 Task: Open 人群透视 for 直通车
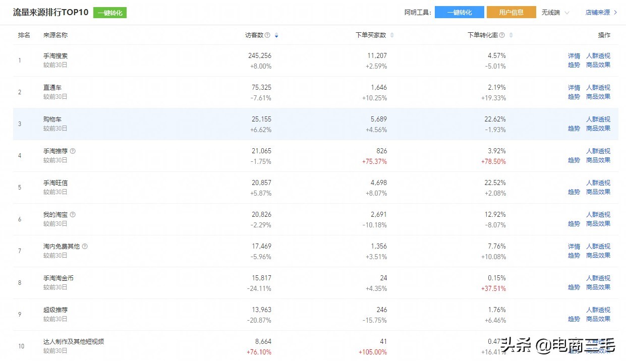click(598, 88)
